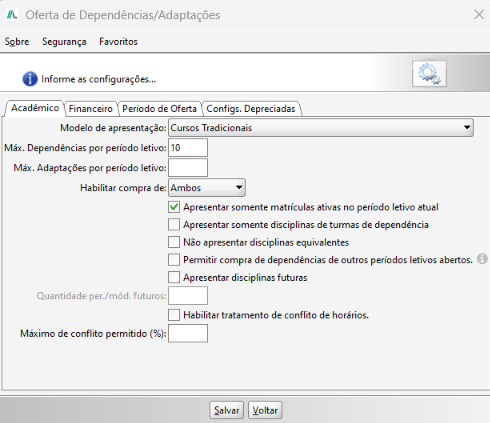Open the Favoritos menu
This screenshot has width=490, height=423.
(x=118, y=42)
